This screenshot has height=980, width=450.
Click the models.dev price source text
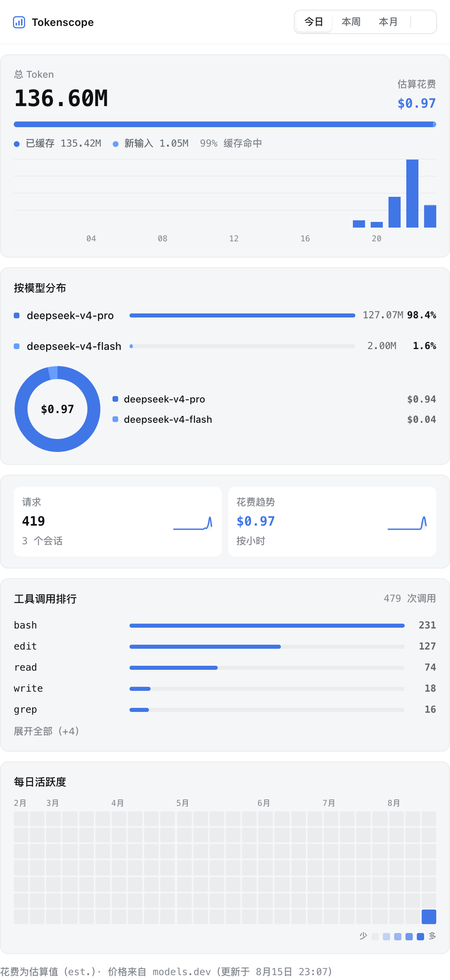[x=182, y=972]
